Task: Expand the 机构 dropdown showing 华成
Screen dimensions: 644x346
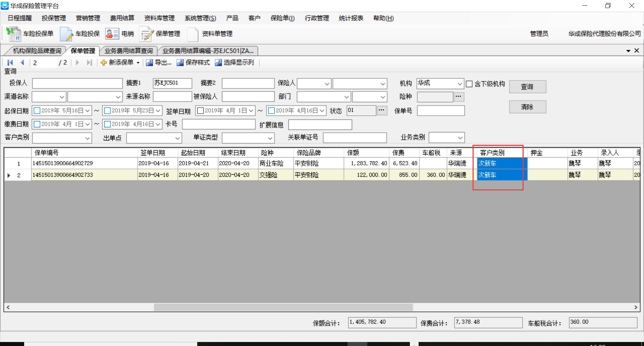Action: pos(460,84)
